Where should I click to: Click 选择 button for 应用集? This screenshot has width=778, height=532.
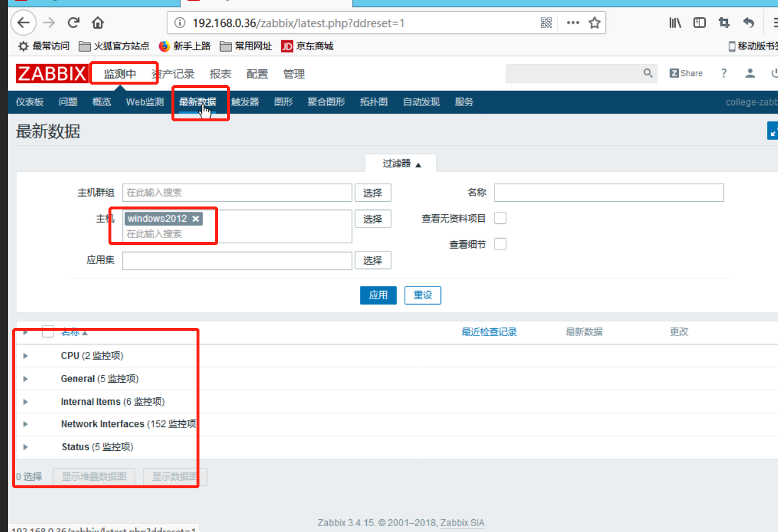[x=373, y=260]
